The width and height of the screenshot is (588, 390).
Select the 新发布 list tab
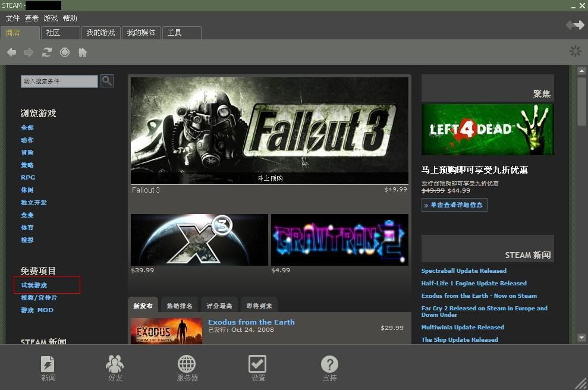143,305
